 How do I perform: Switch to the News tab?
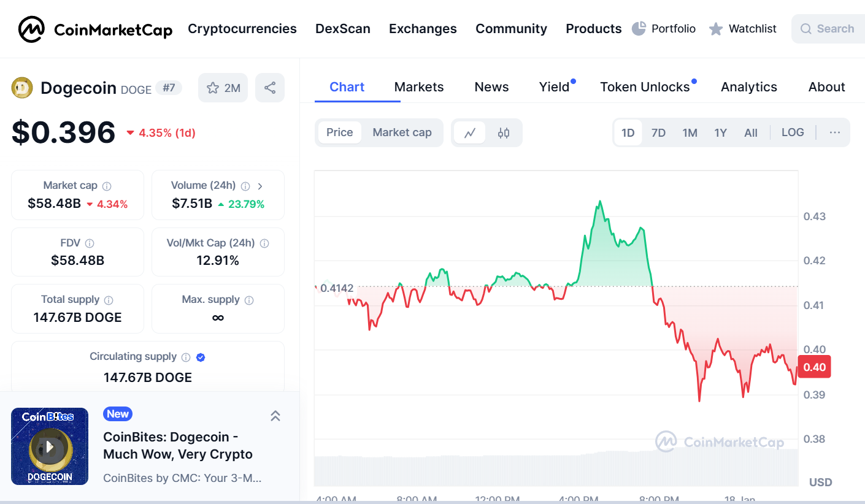coord(491,87)
